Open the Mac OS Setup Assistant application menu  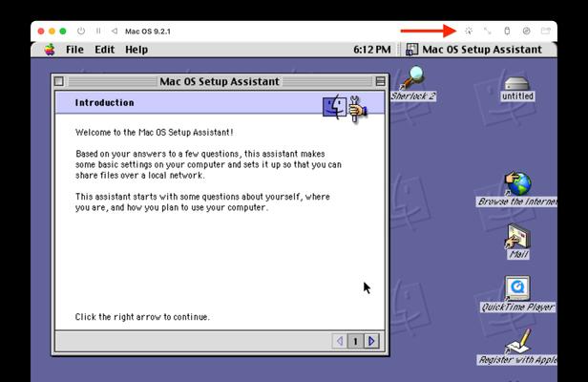(x=474, y=50)
